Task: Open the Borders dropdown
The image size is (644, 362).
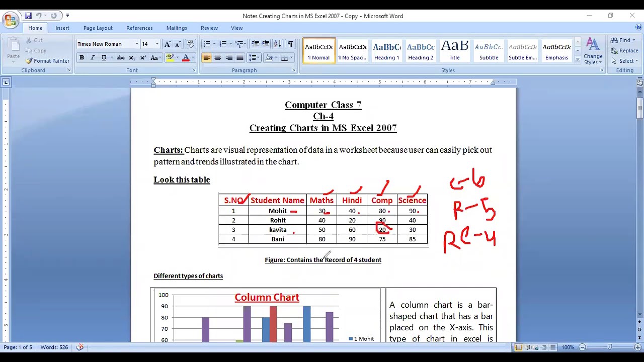Action: coord(292,58)
